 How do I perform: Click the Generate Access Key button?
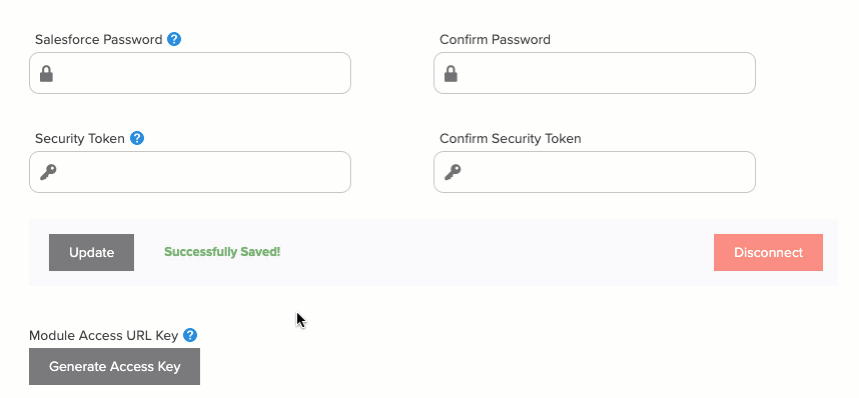pyautogui.click(x=114, y=366)
